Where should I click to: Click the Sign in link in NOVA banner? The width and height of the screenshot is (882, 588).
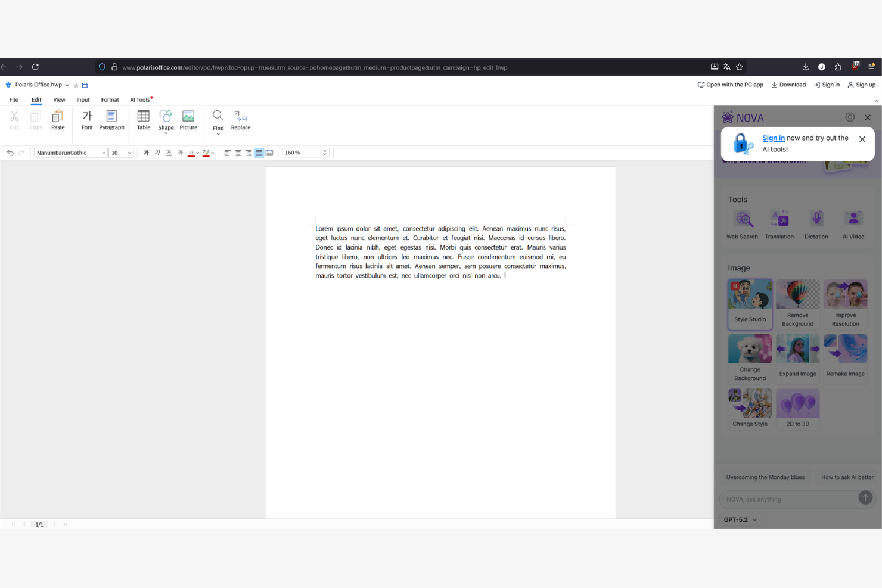773,138
